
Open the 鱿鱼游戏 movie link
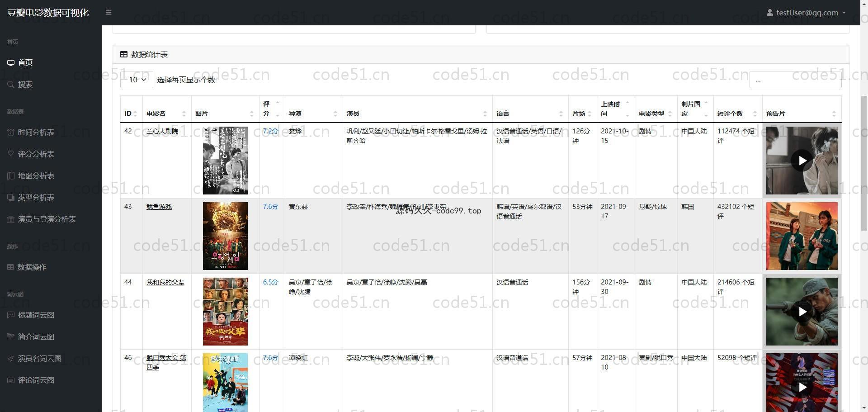click(159, 207)
